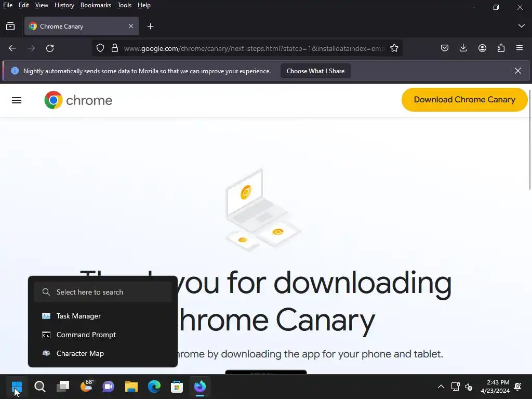This screenshot has height=399, width=532.
Task: Click the Select here to search box
Action: coord(103,292)
